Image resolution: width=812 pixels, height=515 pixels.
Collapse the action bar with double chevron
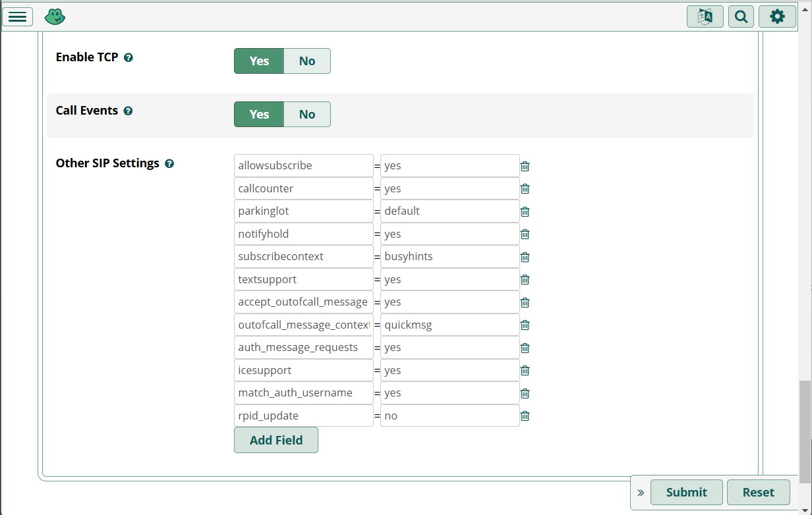coord(641,493)
